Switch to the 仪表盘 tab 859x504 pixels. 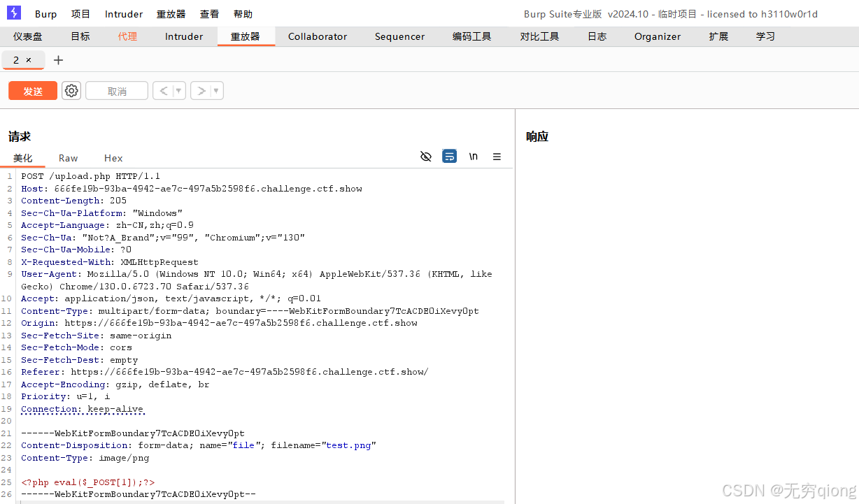(27, 36)
